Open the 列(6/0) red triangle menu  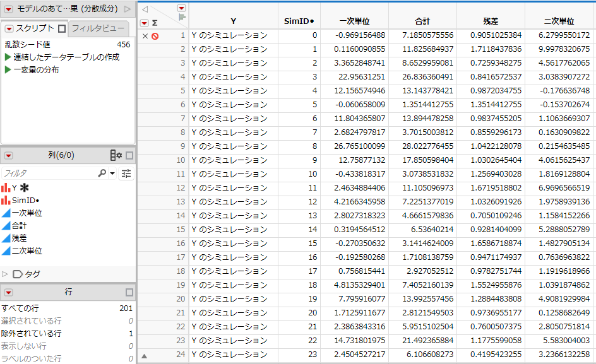(8, 155)
